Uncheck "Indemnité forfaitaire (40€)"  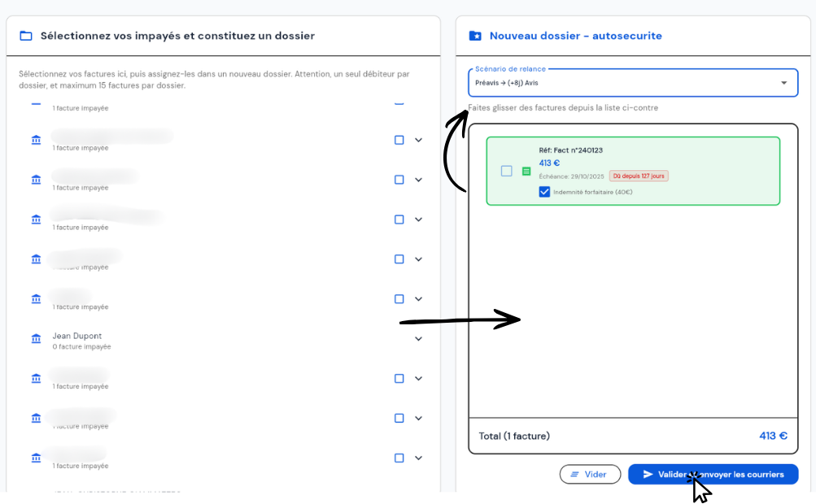[544, 192]
